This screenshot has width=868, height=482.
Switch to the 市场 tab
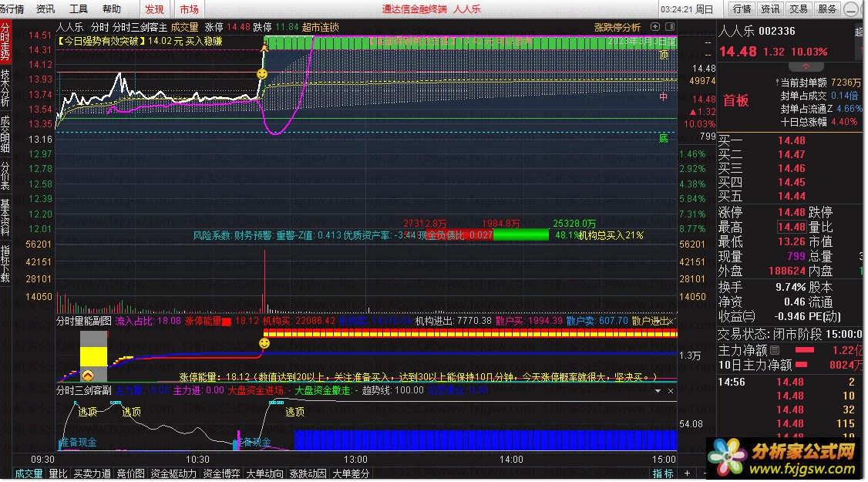click(190, 9)
